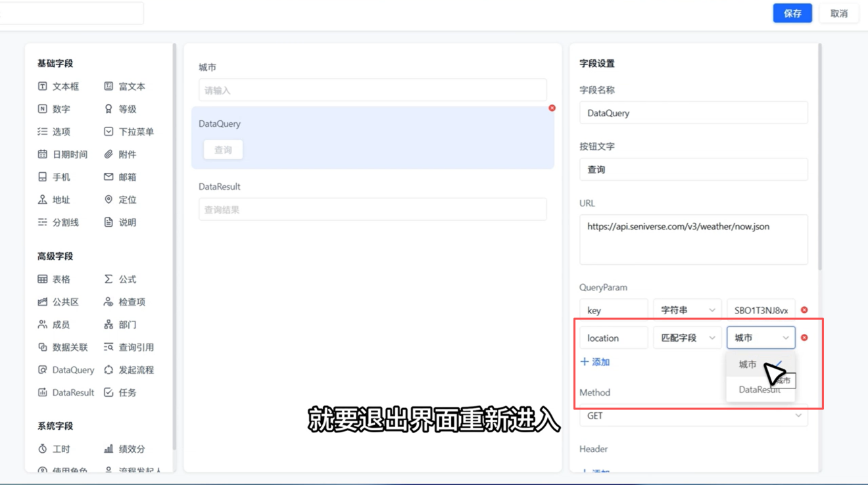Select the 表格 table field icon
The image size is (868, 485).
pyautogui.click(x=42, y=279)
